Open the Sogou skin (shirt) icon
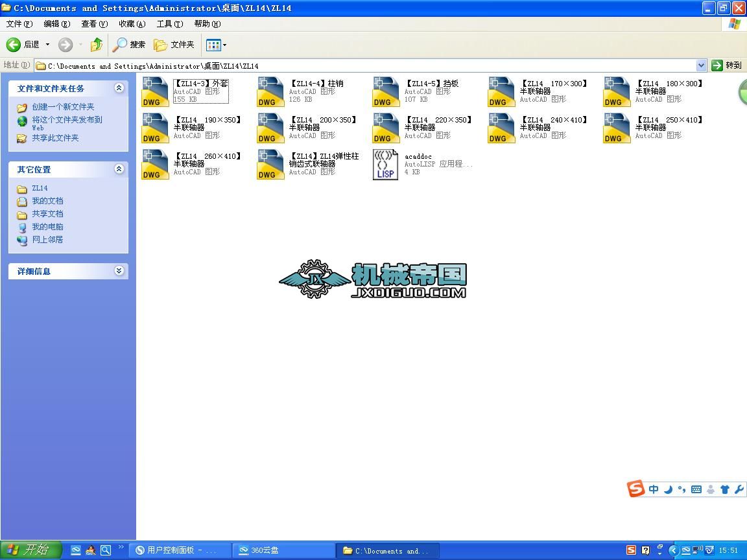Image resolution: width=747 pixels, height=560 pixels. click(x=724, y=489)
